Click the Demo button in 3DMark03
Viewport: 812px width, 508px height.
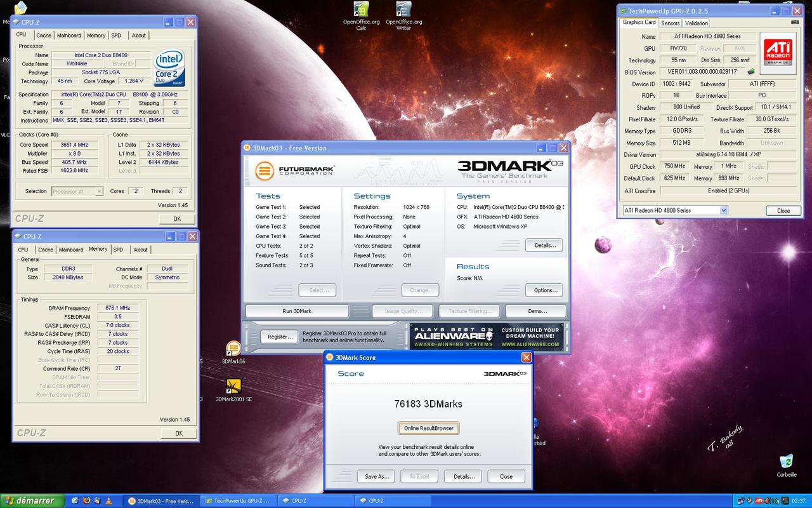pos(537,311)
